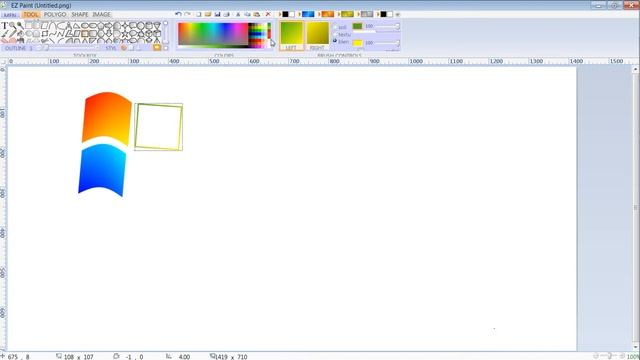
Task: Switch to the POLYGO tab
Action: (55, 15)
